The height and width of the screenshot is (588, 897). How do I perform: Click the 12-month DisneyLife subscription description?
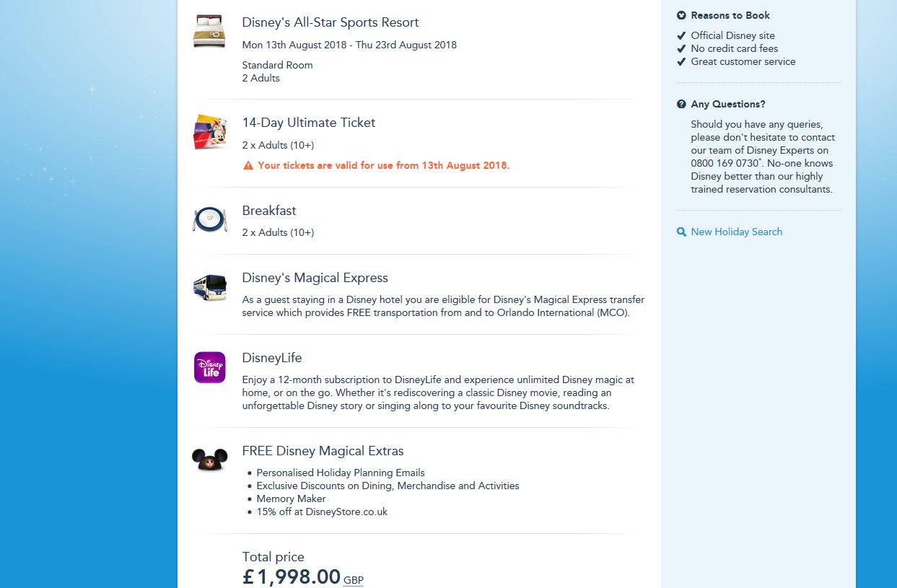tap(438, 392)
